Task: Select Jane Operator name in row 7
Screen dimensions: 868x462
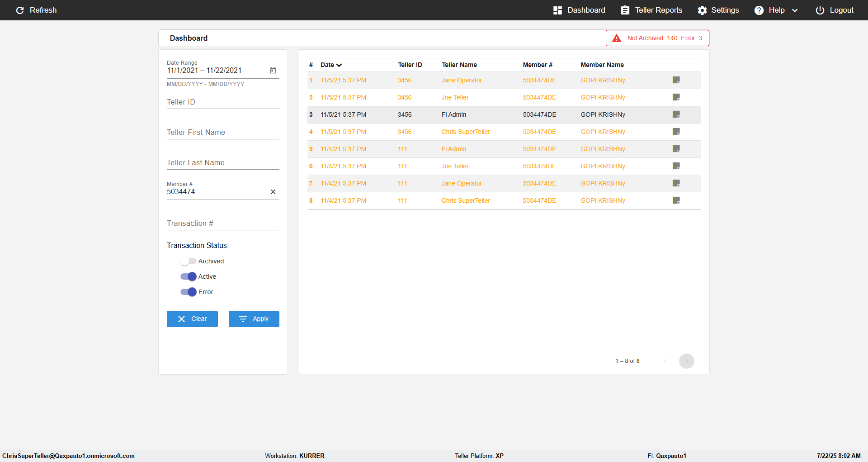Action: [x=462, y=183]
